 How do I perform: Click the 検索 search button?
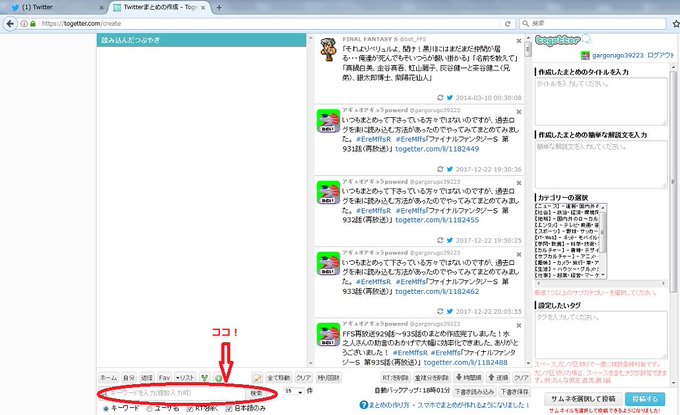click(256, 393)
